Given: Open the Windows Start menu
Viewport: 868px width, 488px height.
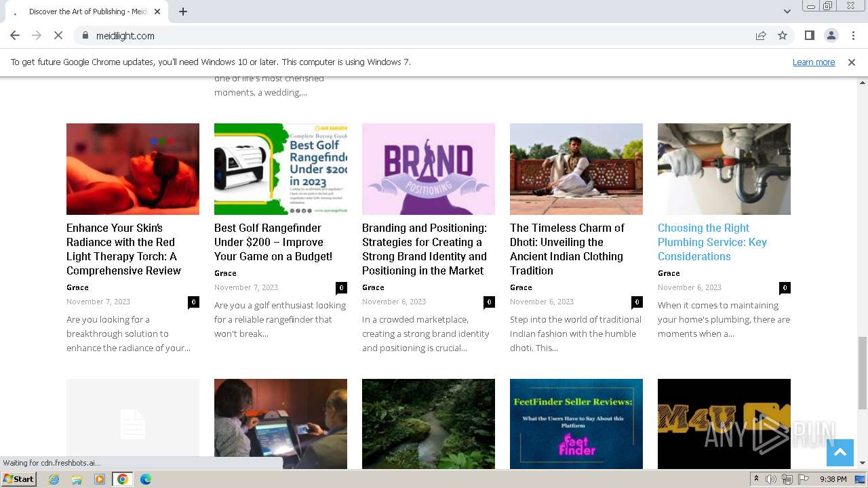Looking at the screenshot, I should pyautogui.click(x=19, y=479).
